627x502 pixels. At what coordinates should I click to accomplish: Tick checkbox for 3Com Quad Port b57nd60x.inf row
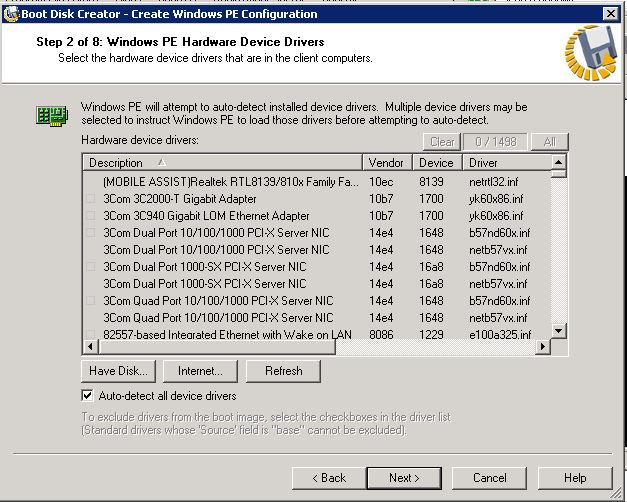(x=91, y=301)
